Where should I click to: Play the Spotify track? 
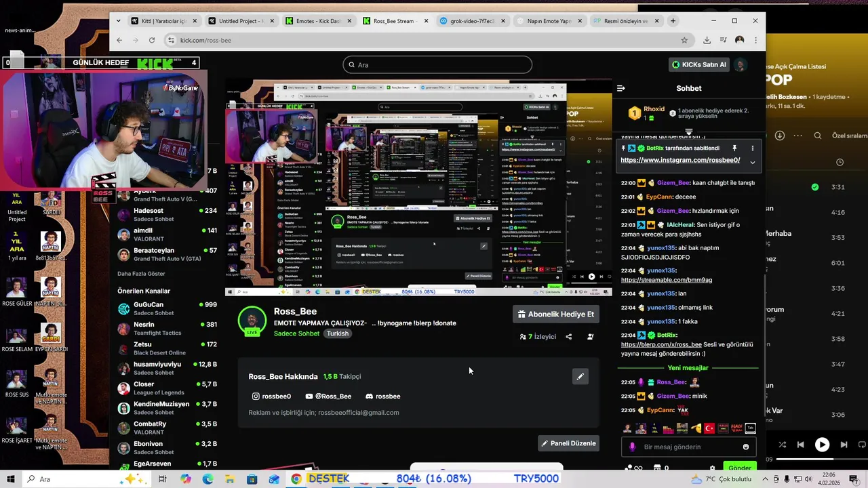coord(822,445)
